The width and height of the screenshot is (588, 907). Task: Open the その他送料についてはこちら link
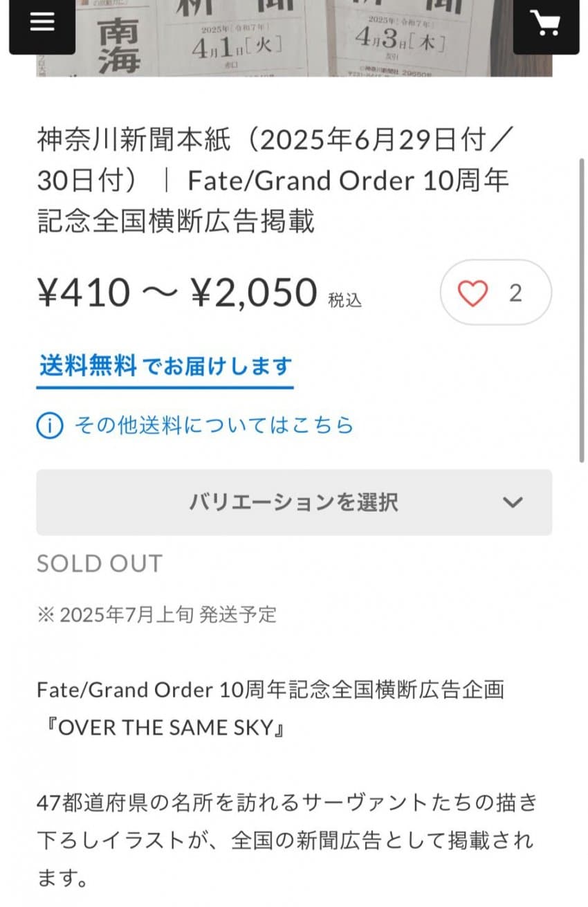click(213, 425)
